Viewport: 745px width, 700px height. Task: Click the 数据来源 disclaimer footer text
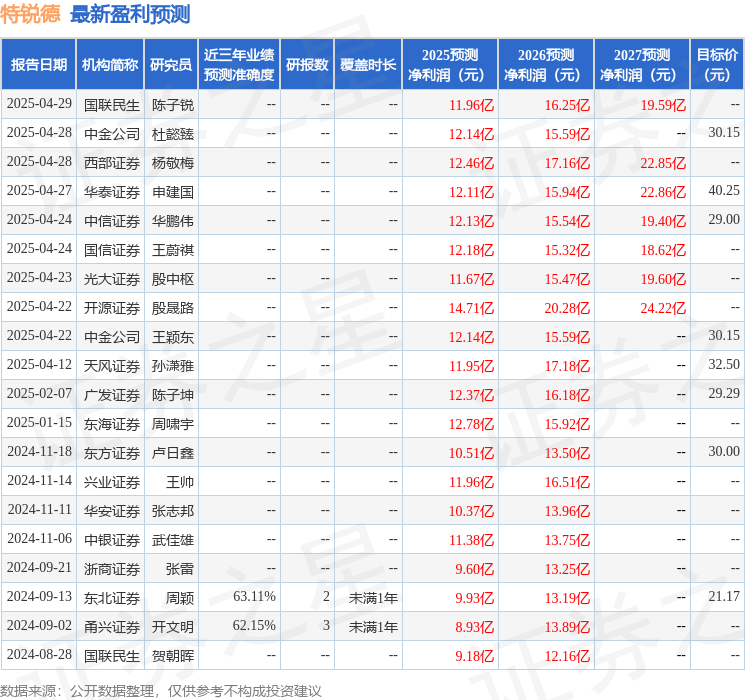(161, 691)
